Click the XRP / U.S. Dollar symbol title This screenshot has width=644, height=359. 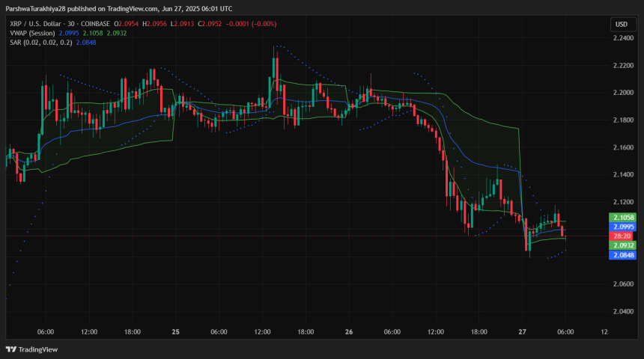pos(35,24)
